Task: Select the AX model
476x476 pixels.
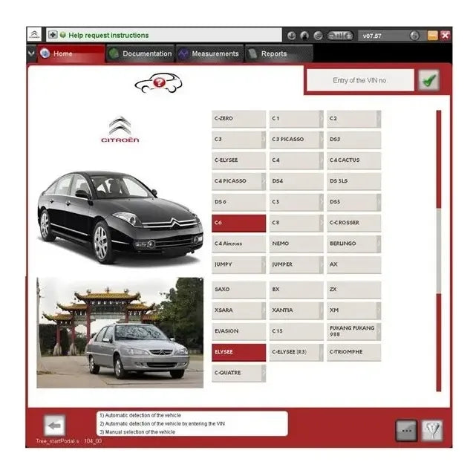Action: point(353,264)
